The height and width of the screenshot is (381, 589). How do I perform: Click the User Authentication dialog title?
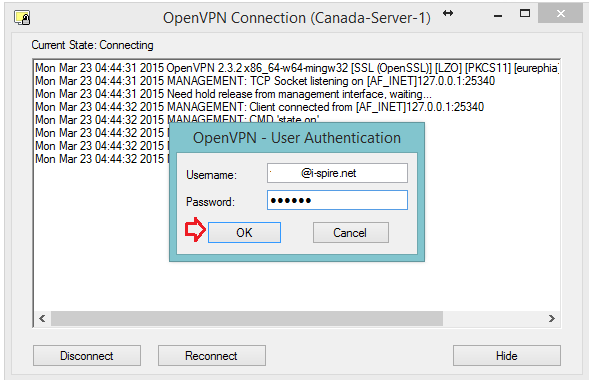pyautogui.click(x=297, y=138)
